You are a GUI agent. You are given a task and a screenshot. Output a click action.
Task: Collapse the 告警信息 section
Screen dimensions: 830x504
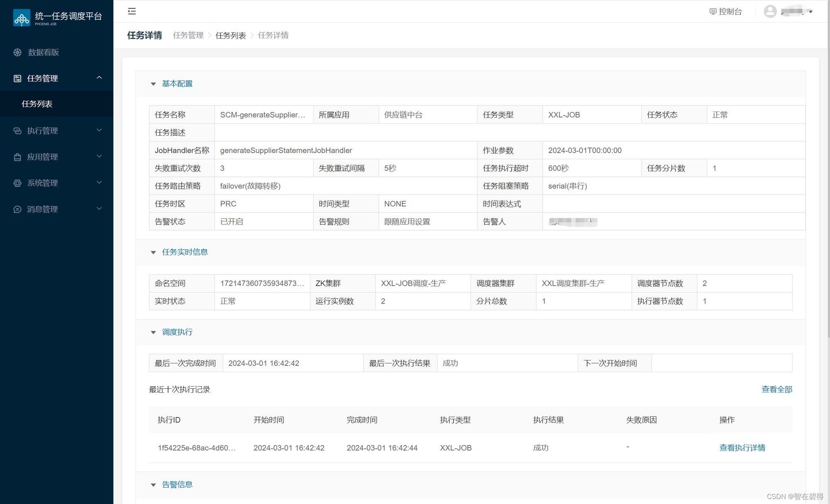(x=153, y=485)
